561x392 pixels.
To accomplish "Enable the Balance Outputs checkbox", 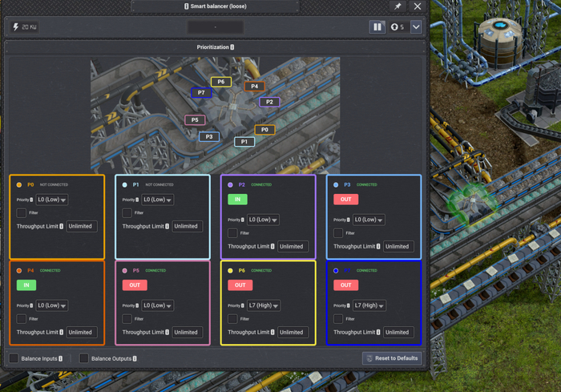I will point(83,358).
